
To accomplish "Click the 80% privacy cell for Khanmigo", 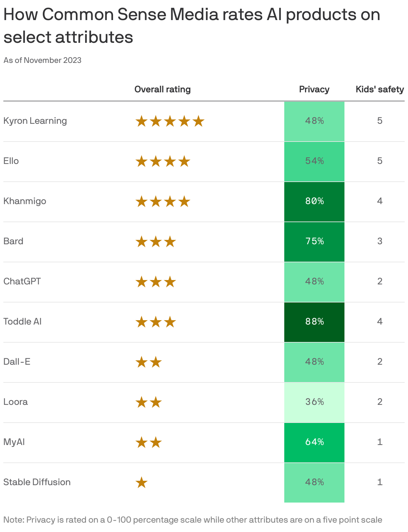I will point(314,202).
